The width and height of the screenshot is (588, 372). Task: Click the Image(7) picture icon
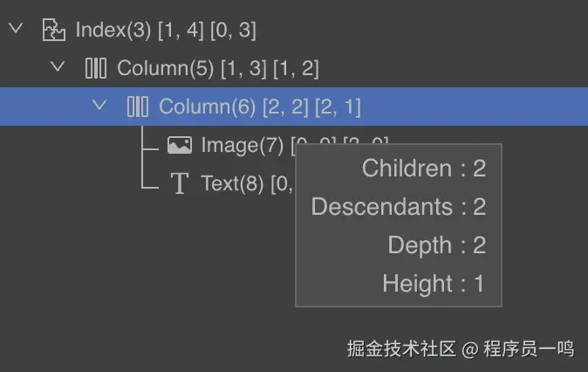coord(180,145)
